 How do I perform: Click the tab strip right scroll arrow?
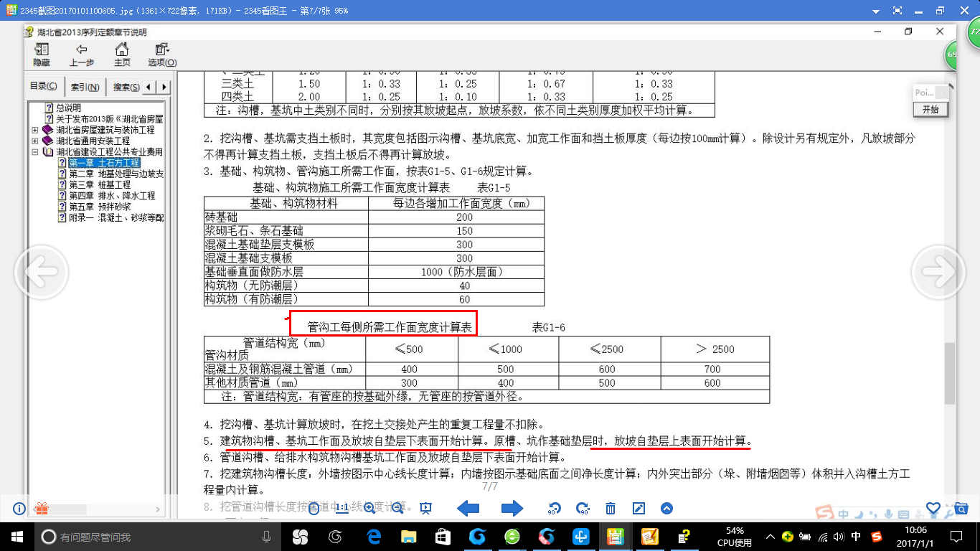pyautogui.click(x=164, y=88)
